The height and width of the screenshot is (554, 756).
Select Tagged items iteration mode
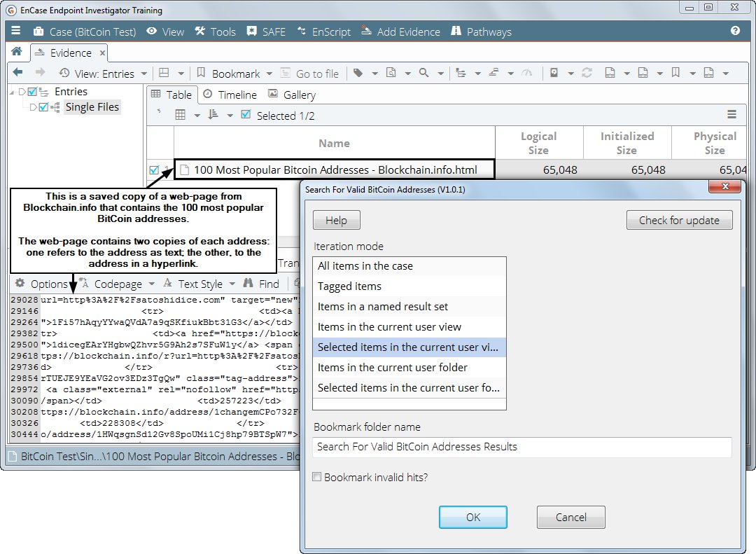409,286
